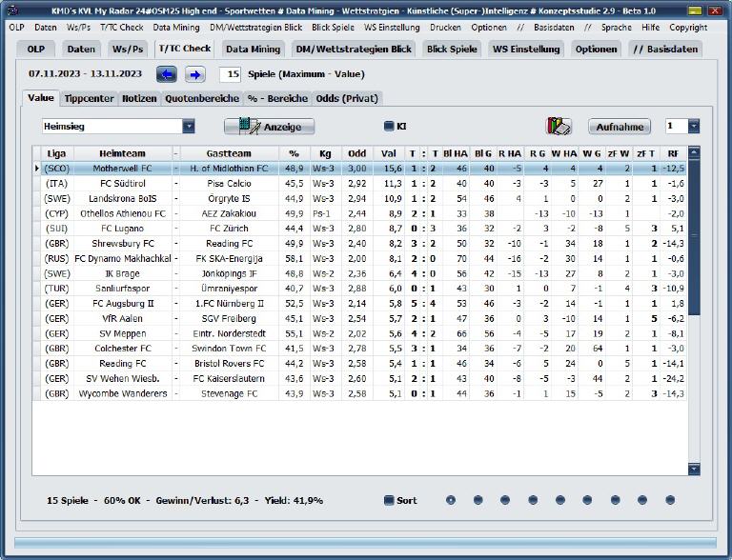Select the seventh radio dot next to Sort
Screen dimensions: 732x560
click(x=616, y=500)
